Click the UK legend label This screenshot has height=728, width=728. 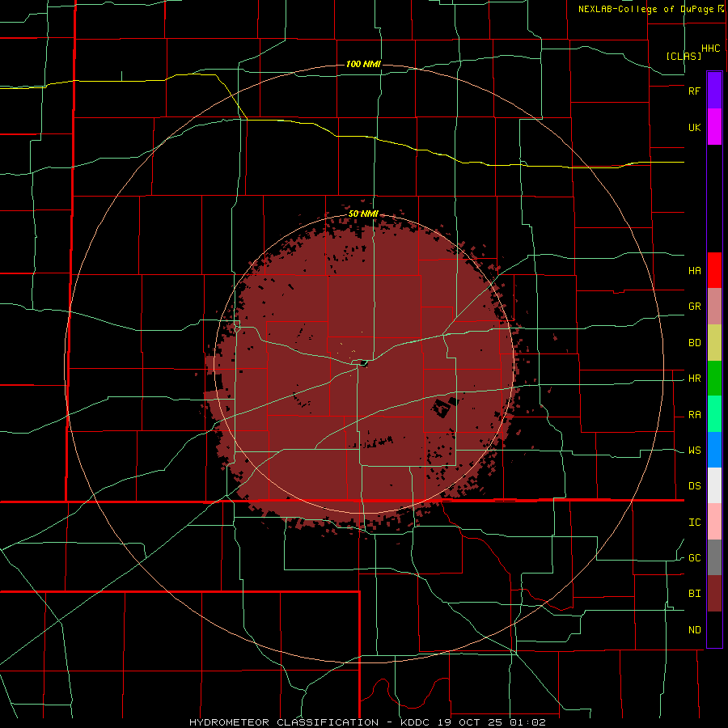[694, 128]
